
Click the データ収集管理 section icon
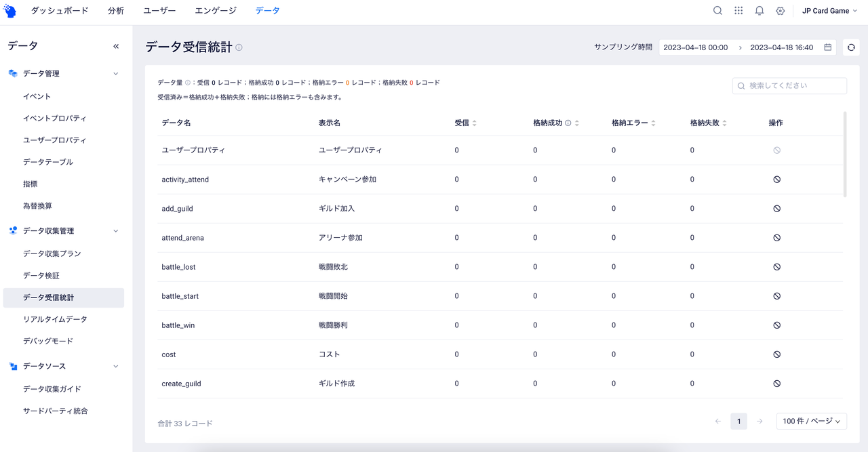point(13,230)
